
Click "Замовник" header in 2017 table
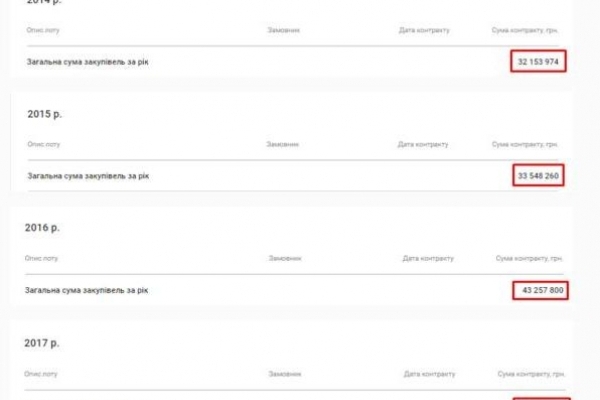(x=285, y=373)
